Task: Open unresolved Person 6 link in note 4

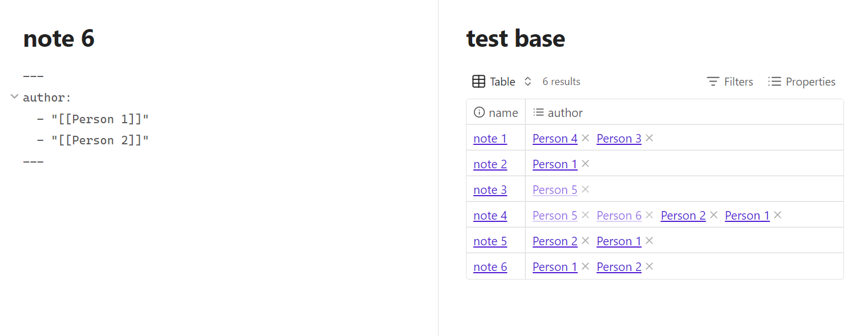Action: click(619, 216)
